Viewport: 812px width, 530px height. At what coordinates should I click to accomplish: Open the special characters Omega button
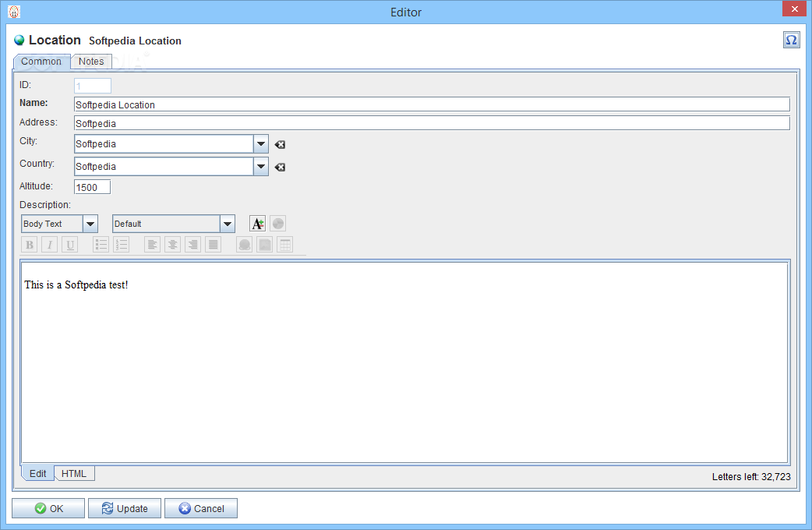click(x=791, y=40)
